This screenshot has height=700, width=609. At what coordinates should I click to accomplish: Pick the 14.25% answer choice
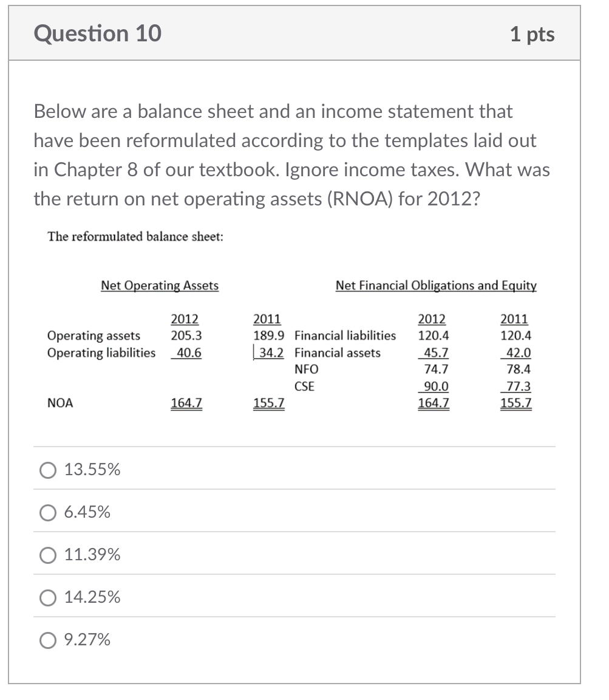47,597
